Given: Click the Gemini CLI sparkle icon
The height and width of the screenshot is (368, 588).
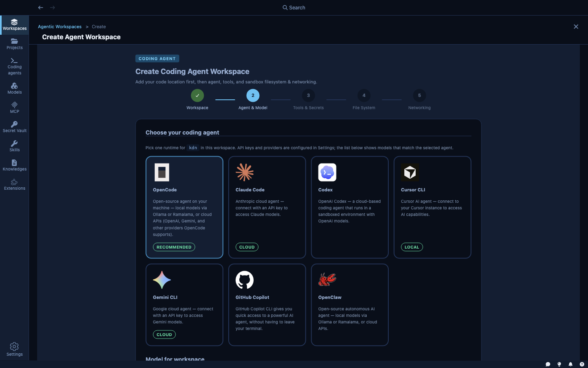Looking at the screenshot, I should point(162,280).
